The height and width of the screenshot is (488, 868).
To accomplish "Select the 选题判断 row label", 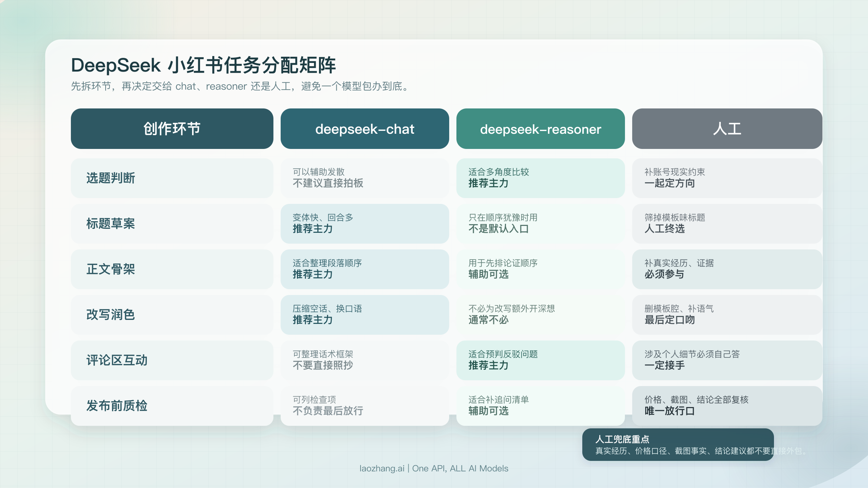I will [172, 178].
